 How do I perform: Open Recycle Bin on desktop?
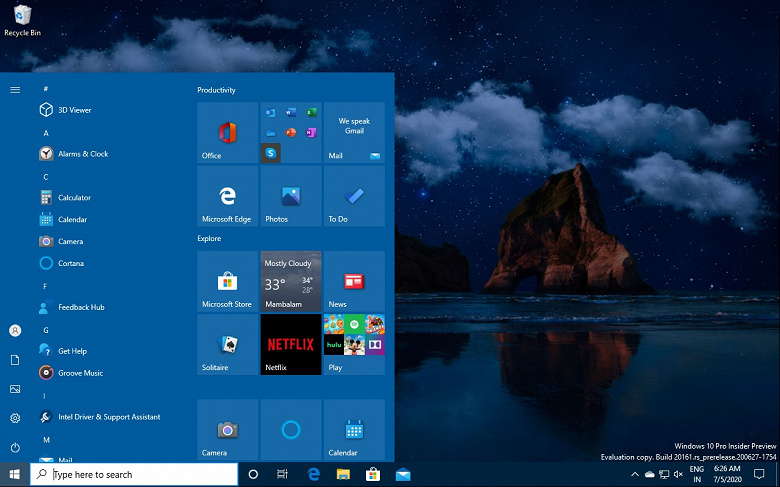[x=22, y=19]
